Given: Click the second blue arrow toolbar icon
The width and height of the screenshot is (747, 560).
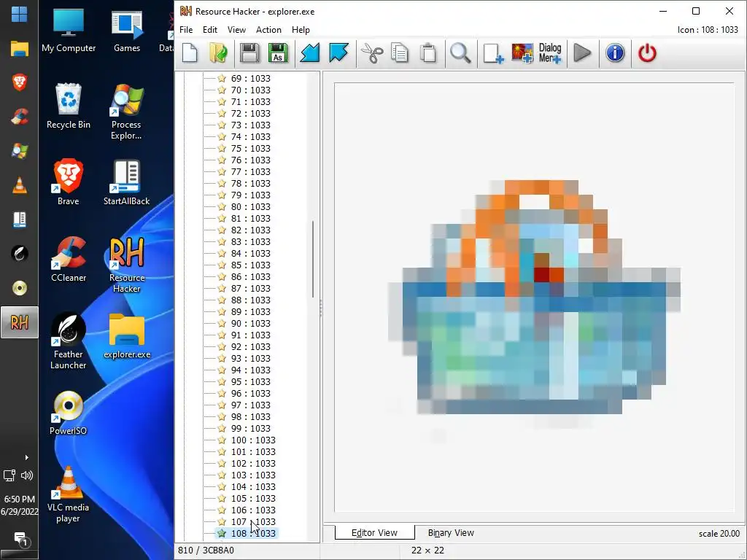Looking at the screenshot, I should [338, 52].
